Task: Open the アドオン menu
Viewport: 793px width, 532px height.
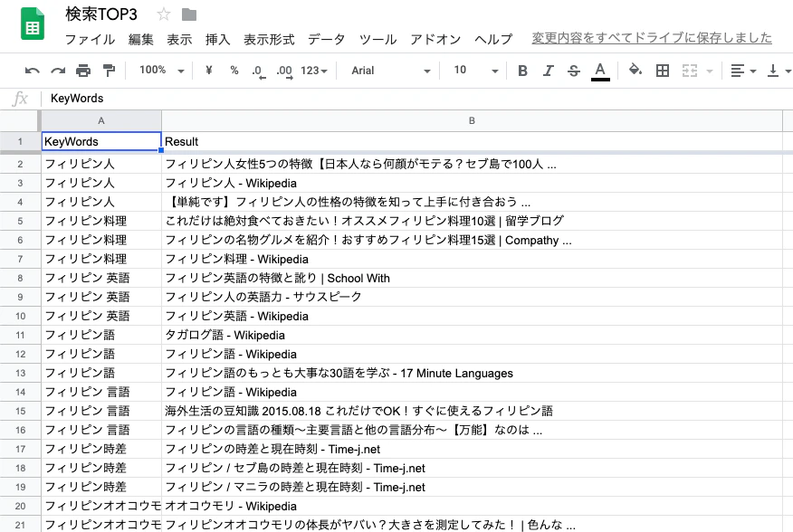Action: (435, 39)
